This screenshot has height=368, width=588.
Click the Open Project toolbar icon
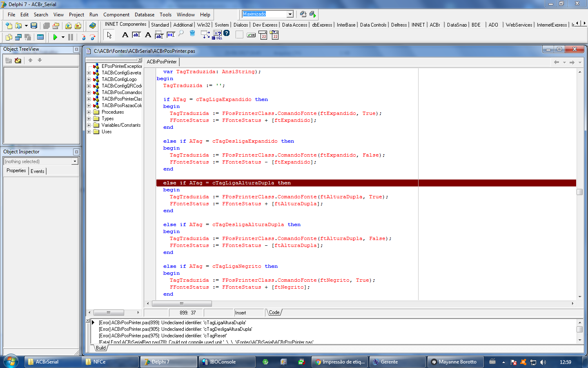coord(56,25)
